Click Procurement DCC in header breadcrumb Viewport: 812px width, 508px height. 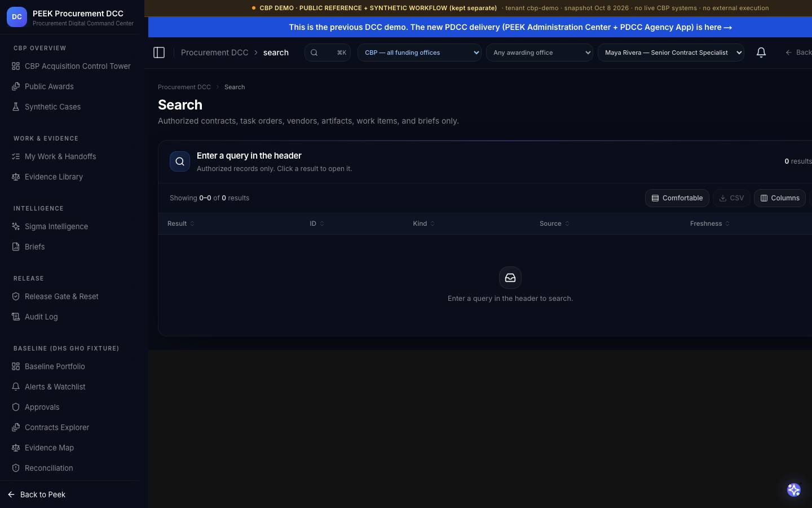click(214, 52)
